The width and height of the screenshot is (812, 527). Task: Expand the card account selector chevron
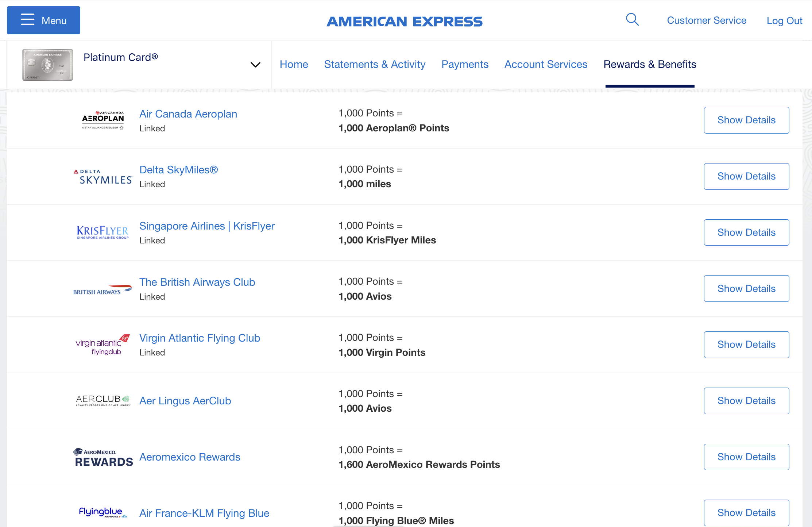pyautogui.click(x=255, y=65)
